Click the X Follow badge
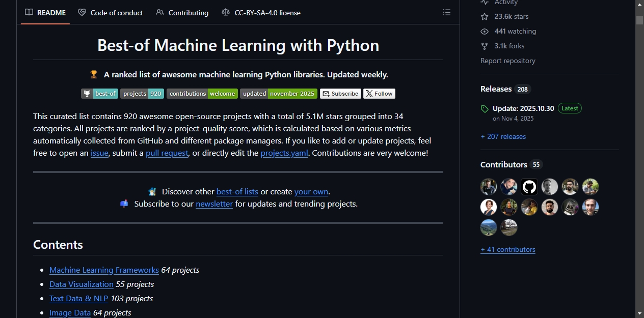644x318 pixels. pos(379,94)
